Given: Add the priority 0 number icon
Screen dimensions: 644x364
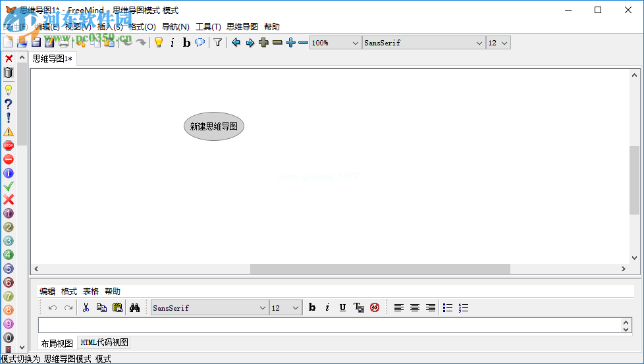Looking at the screenshot, I should [x=9, y=338].
